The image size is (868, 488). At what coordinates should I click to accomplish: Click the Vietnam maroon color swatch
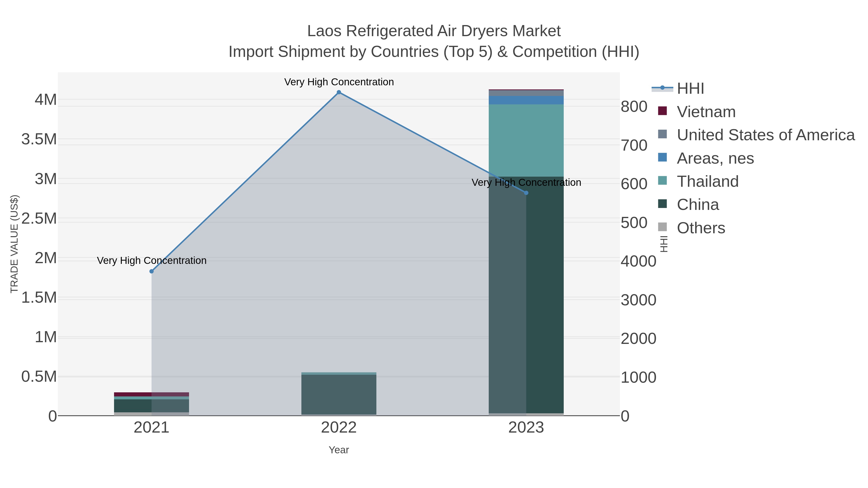[x=663, y=111]
